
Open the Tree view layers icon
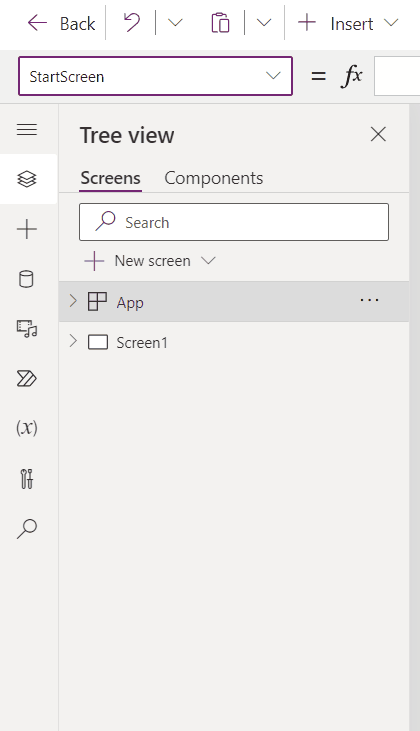[27, 179]
